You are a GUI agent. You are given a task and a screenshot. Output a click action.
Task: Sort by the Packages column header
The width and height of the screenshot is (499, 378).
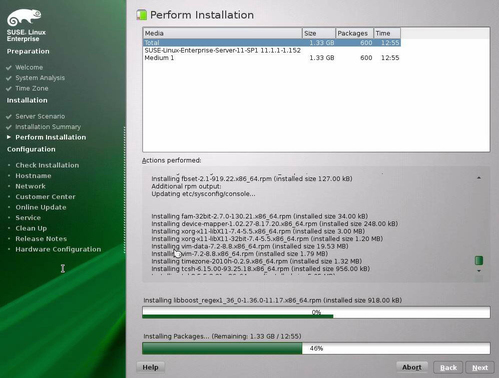(354, 33)
